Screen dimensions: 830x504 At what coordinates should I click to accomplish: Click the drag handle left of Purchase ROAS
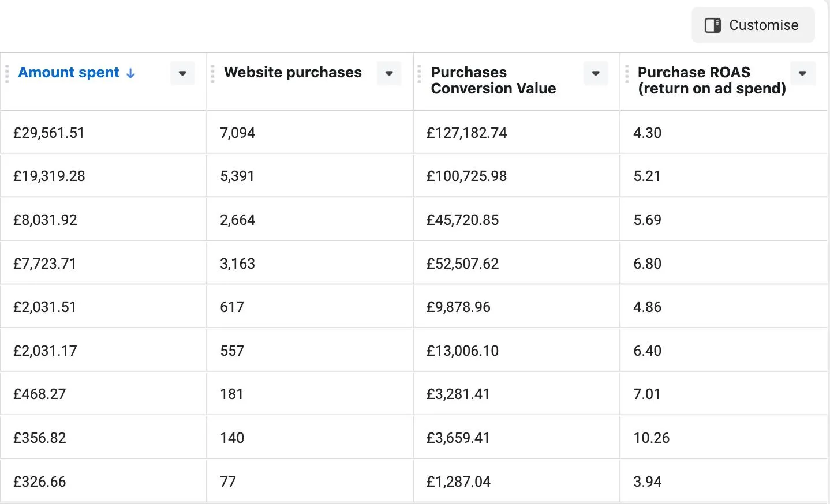627,74
